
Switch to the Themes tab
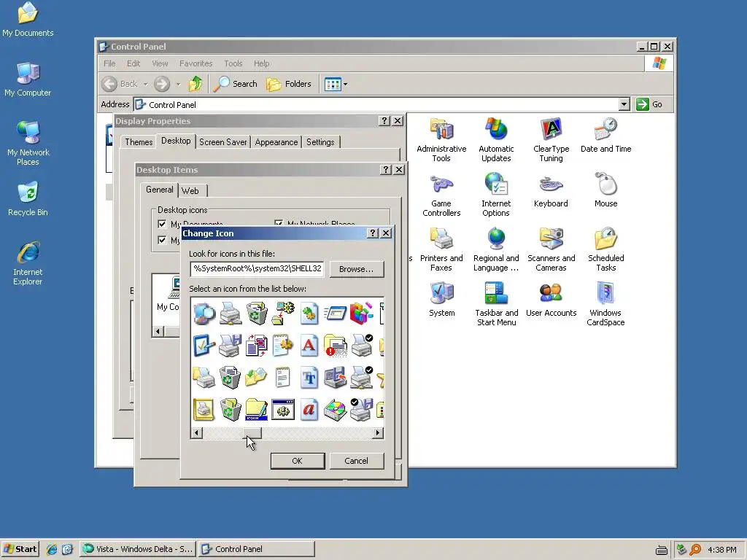(139, 142)
